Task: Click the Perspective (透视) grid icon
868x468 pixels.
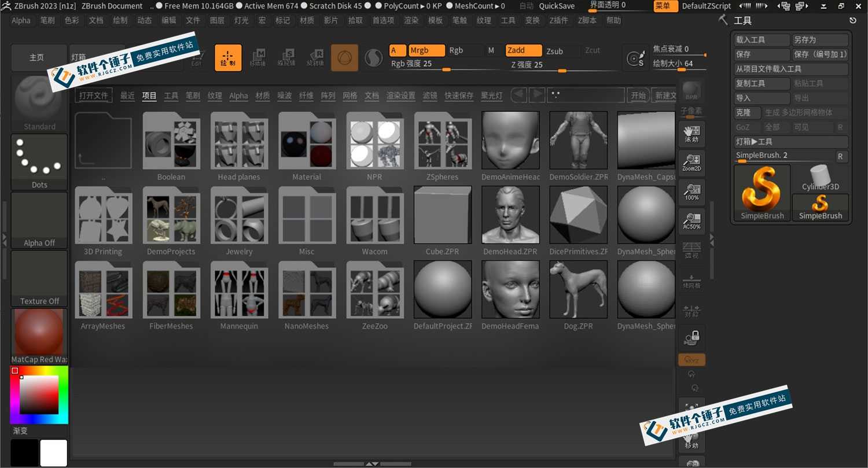Action: pos(692,250)
